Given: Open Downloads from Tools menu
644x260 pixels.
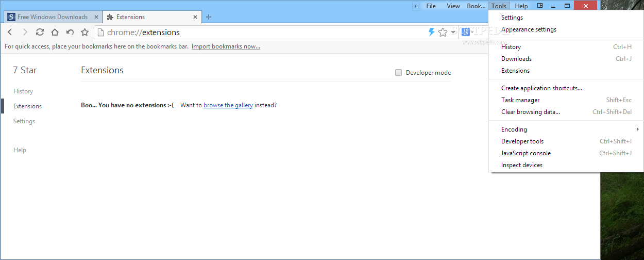Looking at the screenshot, I should click(x=566, y=59).
